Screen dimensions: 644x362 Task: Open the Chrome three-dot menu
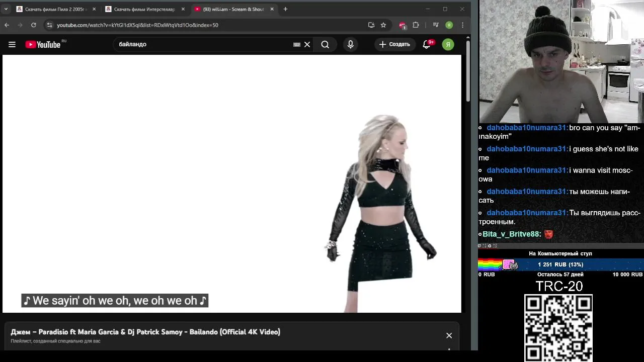click(462, 25)
